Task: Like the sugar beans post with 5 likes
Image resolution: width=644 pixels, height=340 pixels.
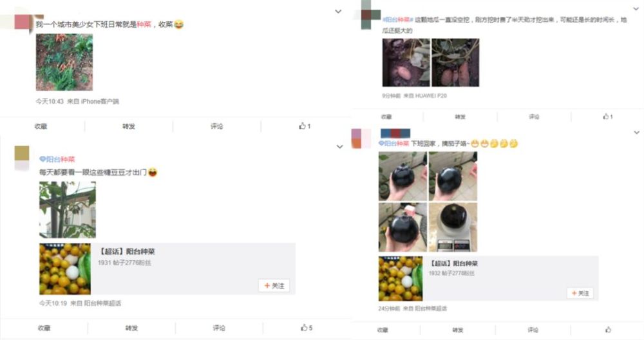Action: point(307,328)
